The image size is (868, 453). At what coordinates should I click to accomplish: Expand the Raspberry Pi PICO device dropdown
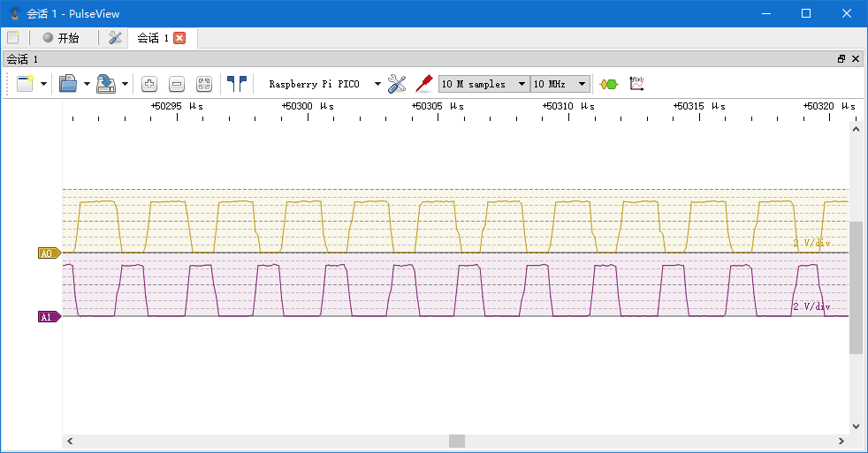(x=377, y=84)
